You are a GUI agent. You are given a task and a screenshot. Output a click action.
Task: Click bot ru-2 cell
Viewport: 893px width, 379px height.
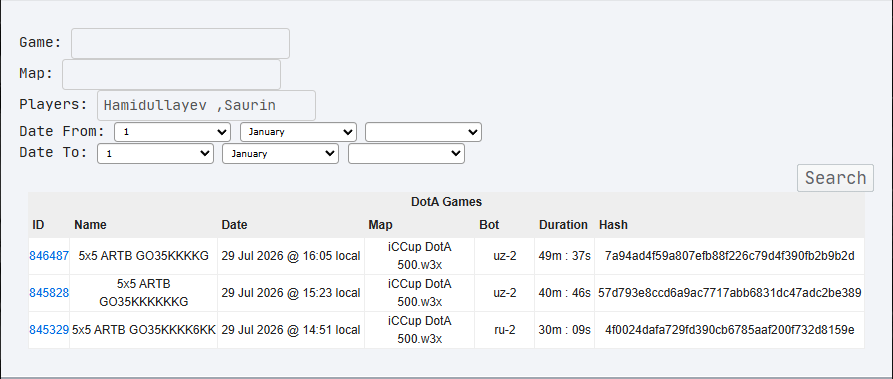[505, 330]
